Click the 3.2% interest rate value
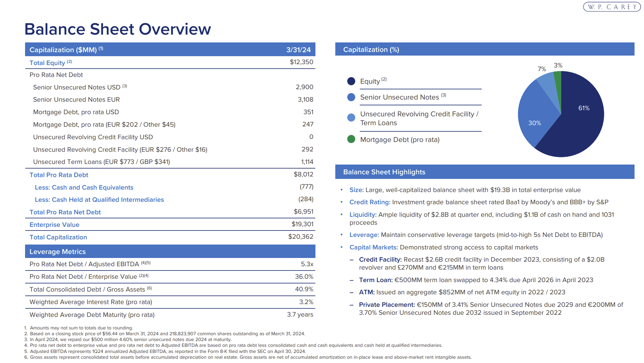Viewport: 644px width, 363px height. pos(306,302)
